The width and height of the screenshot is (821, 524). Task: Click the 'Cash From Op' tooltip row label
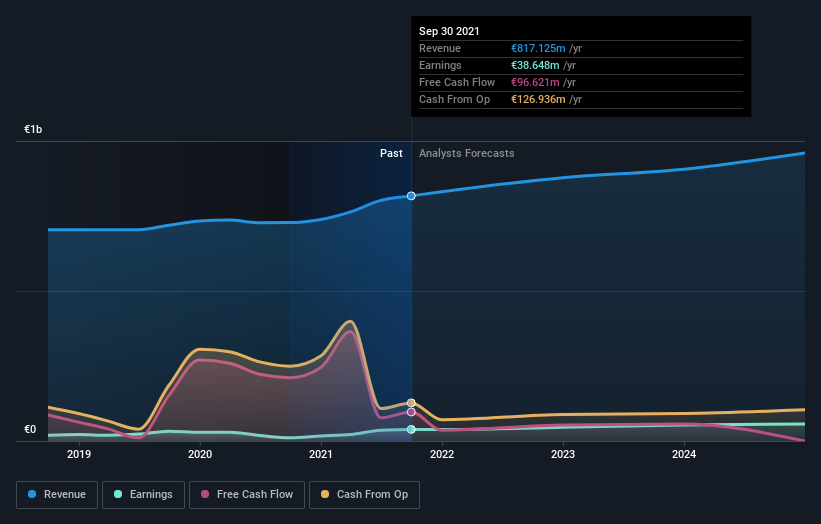click(x=454, y=99)
